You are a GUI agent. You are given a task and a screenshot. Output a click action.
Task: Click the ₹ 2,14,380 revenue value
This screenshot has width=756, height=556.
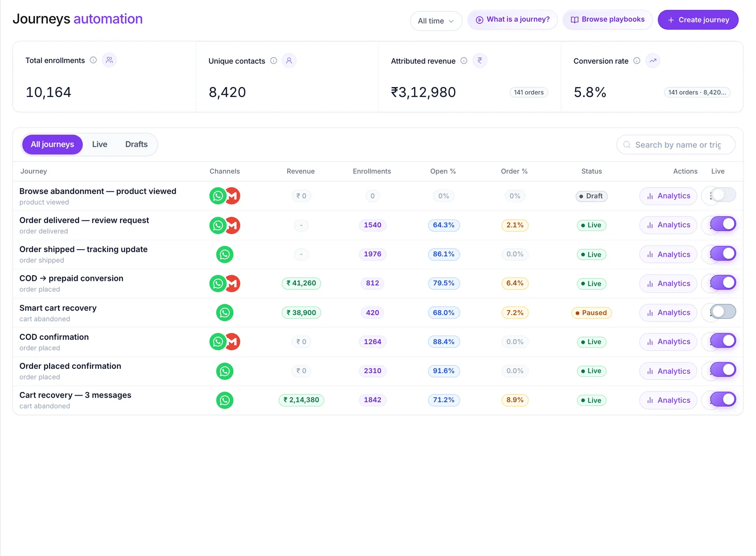(301, 400)
